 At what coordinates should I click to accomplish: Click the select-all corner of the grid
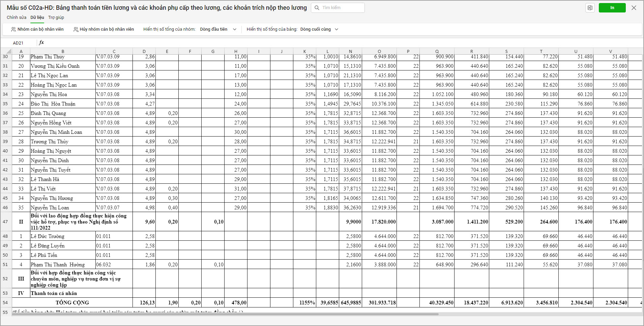[6, 51]
